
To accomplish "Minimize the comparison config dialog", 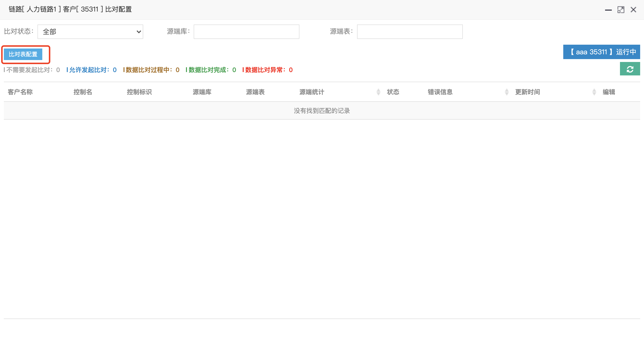I will click(608, 10).
